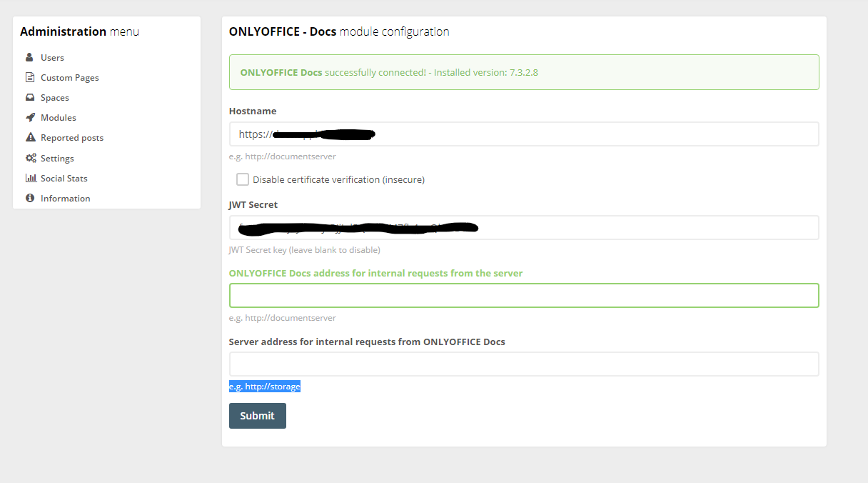Viewport: 868px width, 483px height.
Task: Click the Social Stats chart icon
Action: [x=31, y=178]
